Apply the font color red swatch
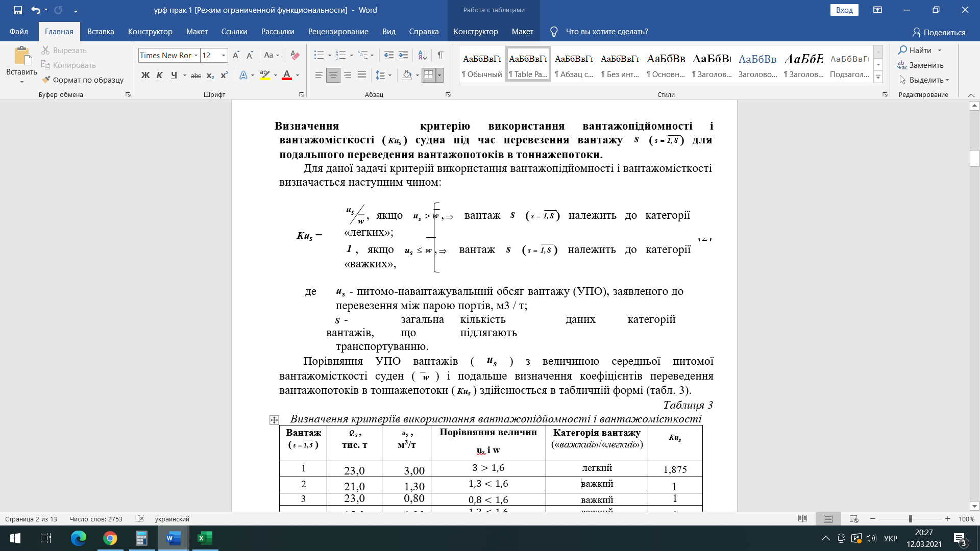The height and width of the screenshot is (551, 980). click(x=287, y=76)
